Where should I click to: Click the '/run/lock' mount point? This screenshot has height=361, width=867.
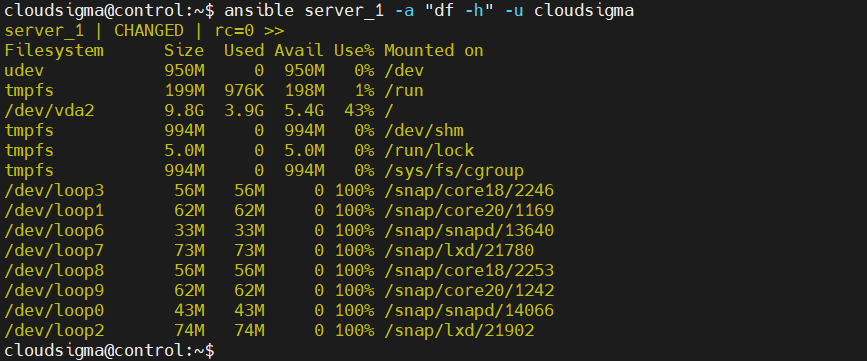(429, 151)
